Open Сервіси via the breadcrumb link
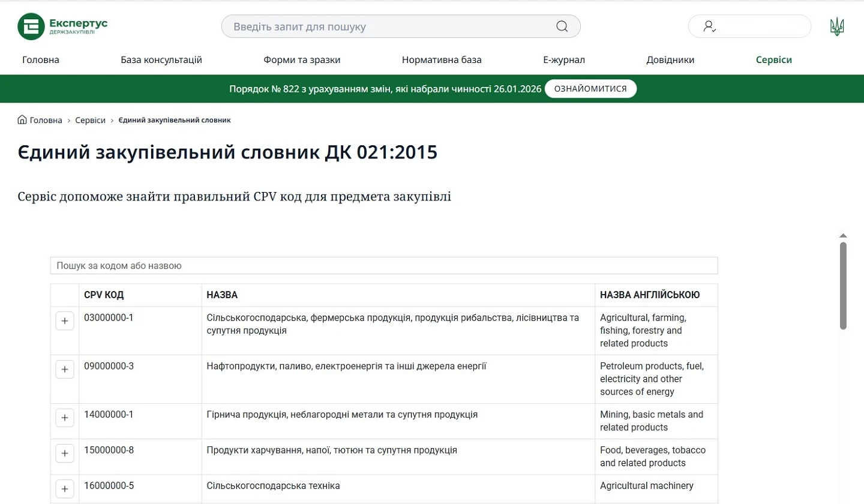 pyautogui.click(x=90, y=120)
